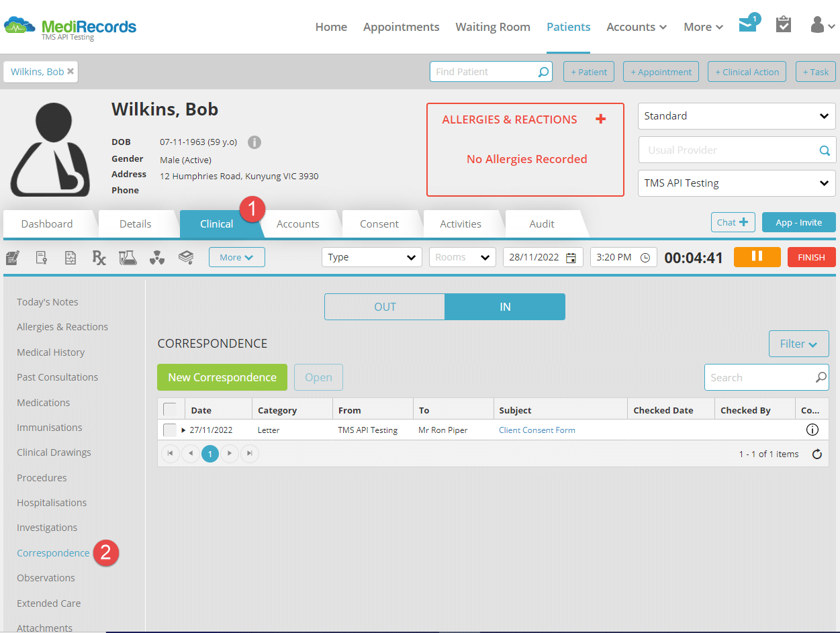The width and height of the screenshot is (840, 633).
Task: Open the Waiting Room menu item
Action: coord(493,27)
